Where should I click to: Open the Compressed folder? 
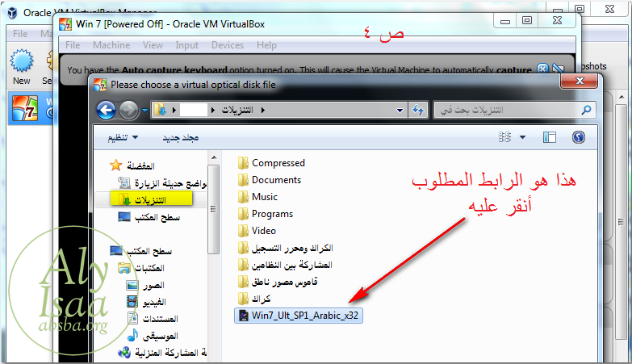coord(278,163)
